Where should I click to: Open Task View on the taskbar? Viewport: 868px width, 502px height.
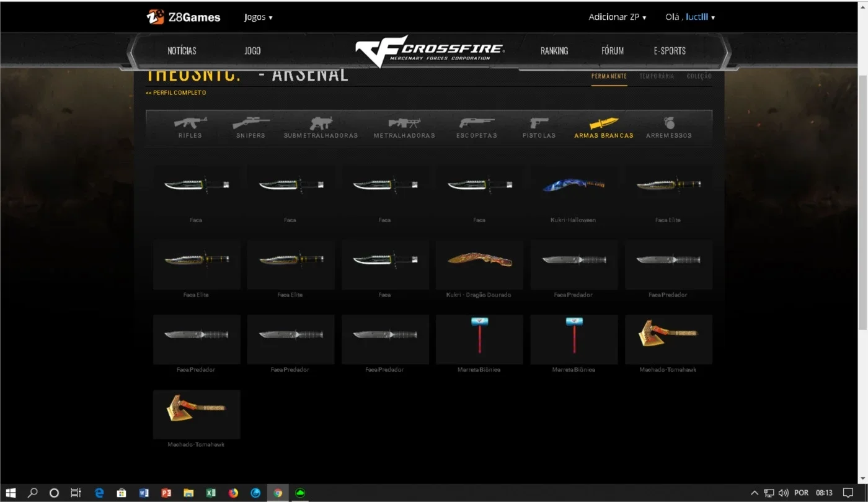pos(76,493)
